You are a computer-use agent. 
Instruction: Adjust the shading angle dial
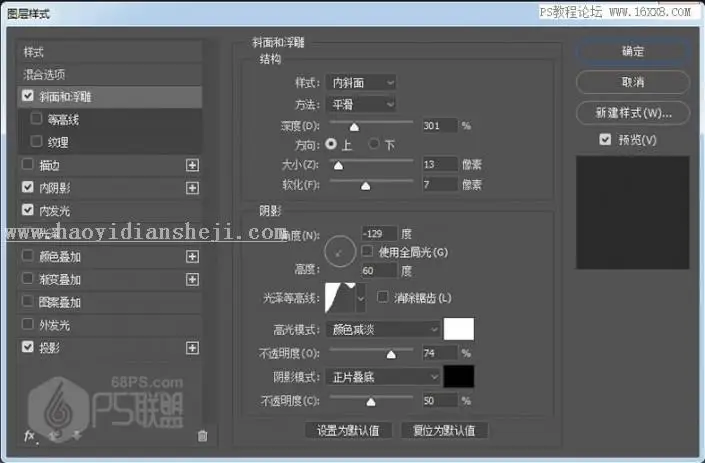[x=340, y=251]
